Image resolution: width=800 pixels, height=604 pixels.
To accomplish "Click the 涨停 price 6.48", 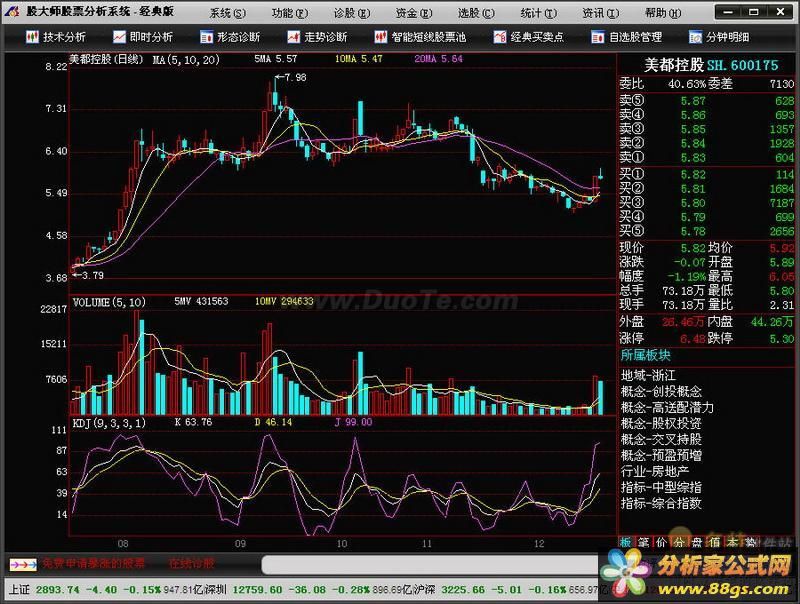I will 692,339.
